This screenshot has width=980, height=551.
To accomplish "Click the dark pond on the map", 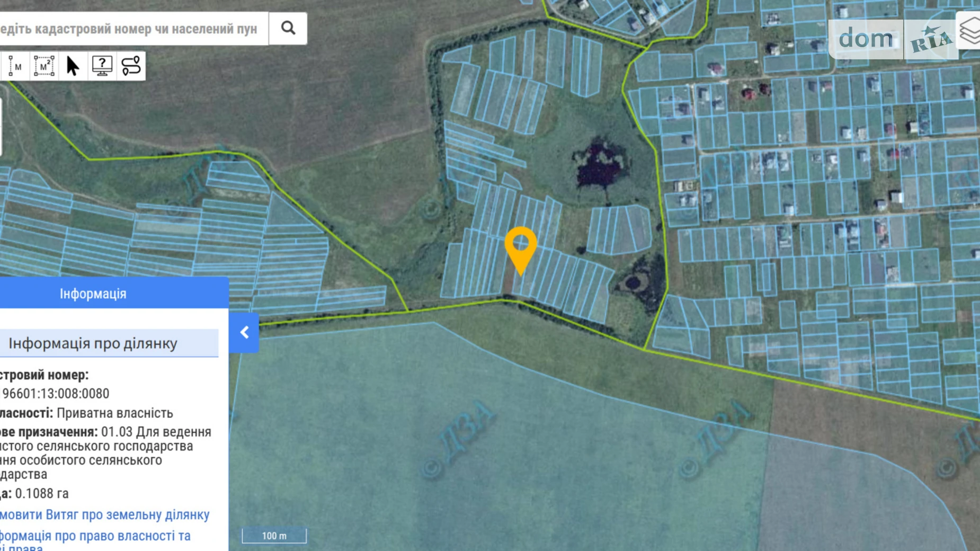I will [x=600, y=164].
